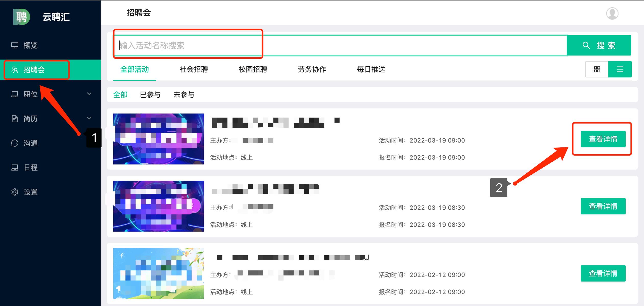The width and height of the screenshot is (644, 306).
Task: Switch to 社会招聘 tab
Action: (x=194, y=69)
